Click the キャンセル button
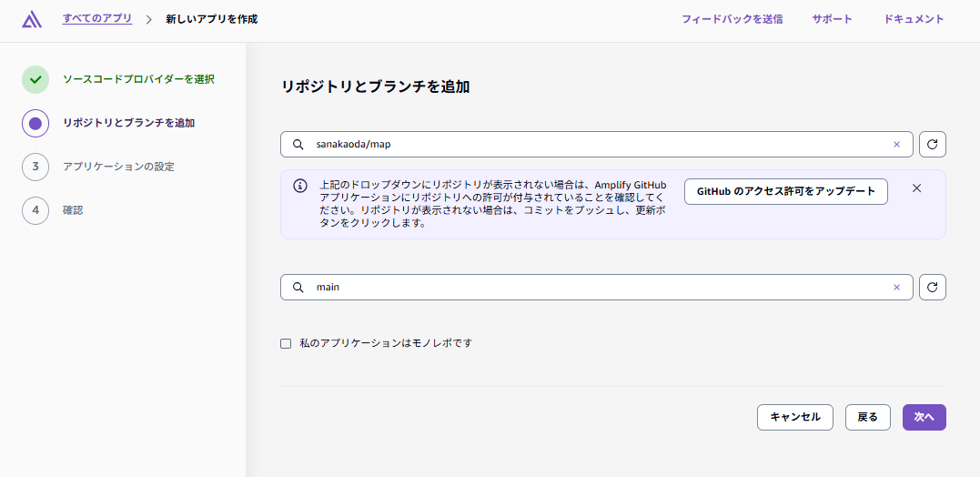 point(795,417)
